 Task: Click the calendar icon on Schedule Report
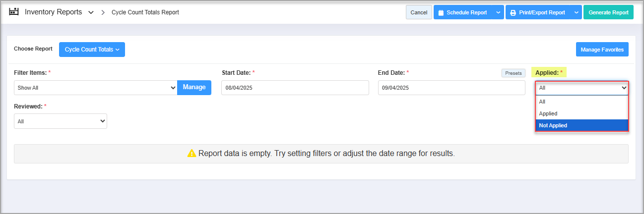pyautogui.click(x=441, y=13)
